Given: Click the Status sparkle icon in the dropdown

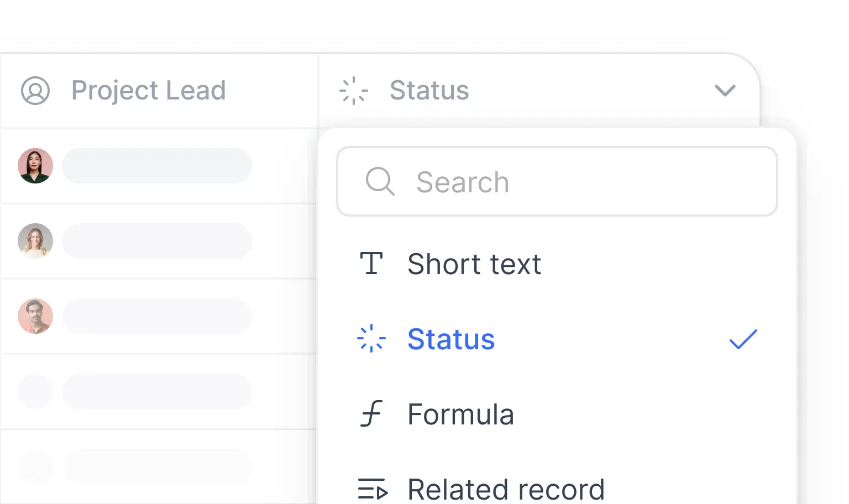Looking at the screenshot, I should click(x=372, y=339).
